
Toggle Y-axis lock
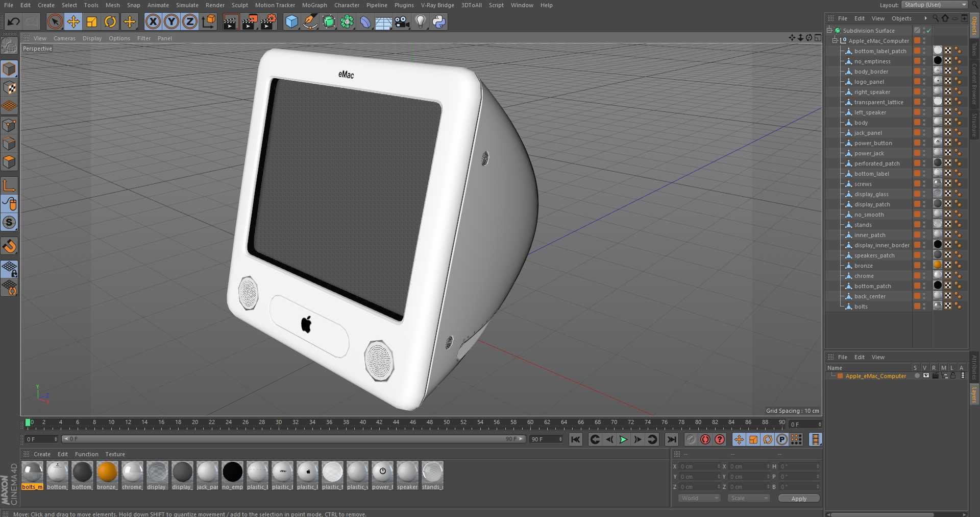click(171, 21)
